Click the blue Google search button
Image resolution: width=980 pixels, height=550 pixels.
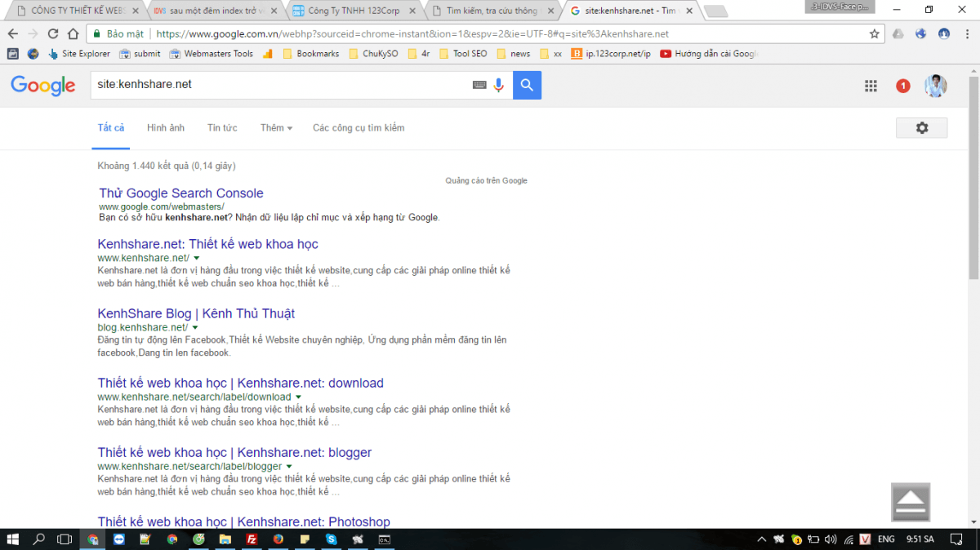527,85
